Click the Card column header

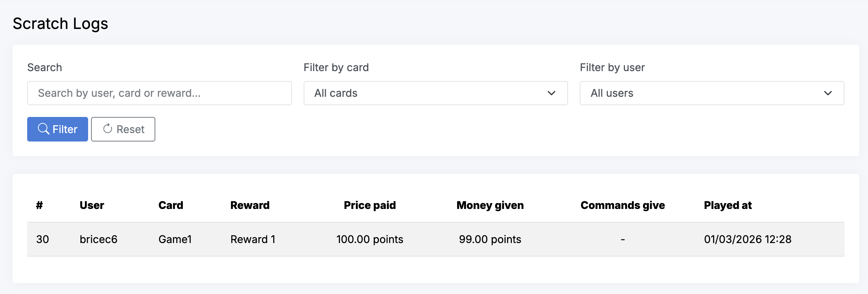pos(171,205)
